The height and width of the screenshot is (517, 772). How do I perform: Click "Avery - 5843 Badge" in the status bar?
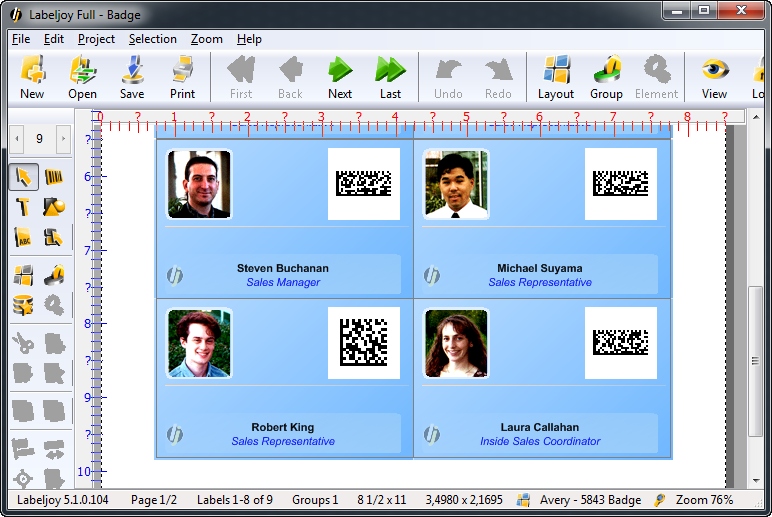(x=590, y=500)
